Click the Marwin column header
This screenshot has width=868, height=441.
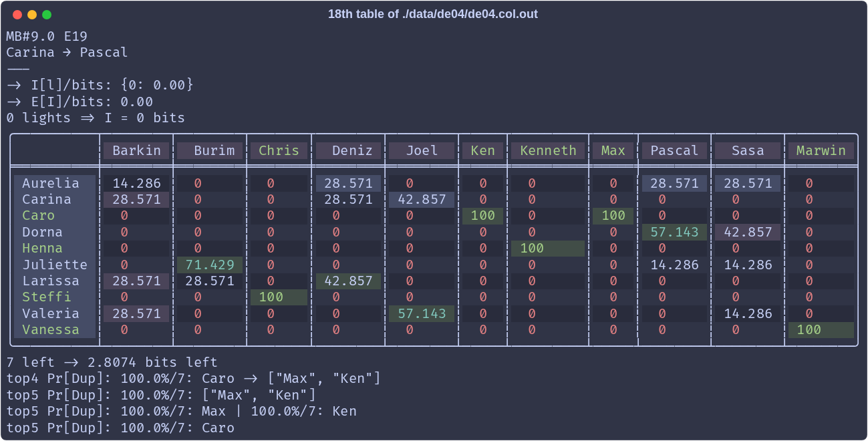point(821,150)
